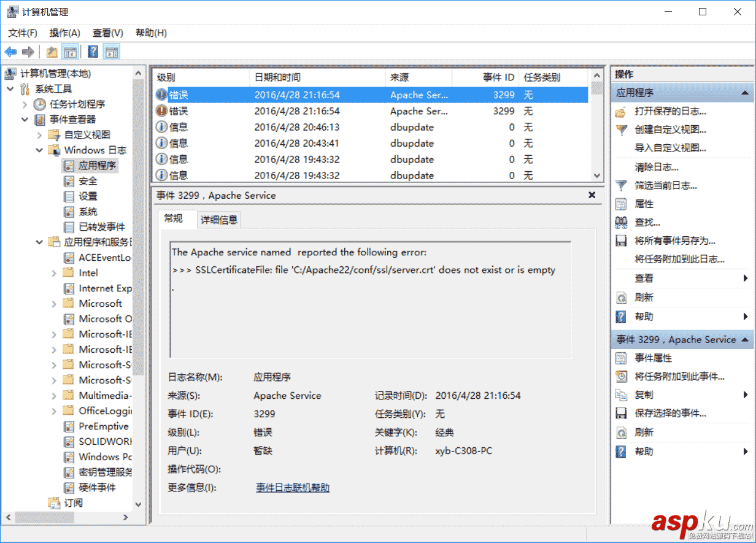
Task: Switch to the 详细信息 tab
Action: coord(219,220)
